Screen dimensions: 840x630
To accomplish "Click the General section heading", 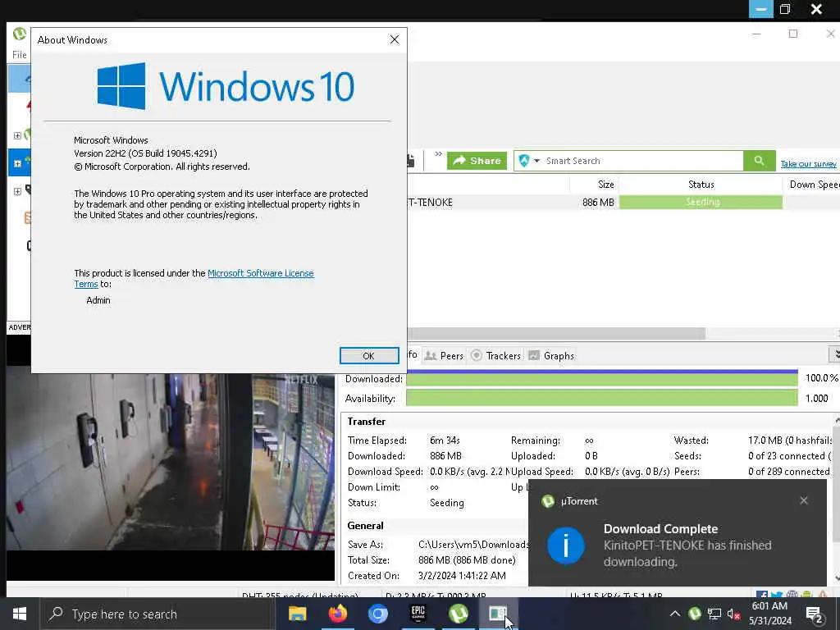I will pos(365,526).
